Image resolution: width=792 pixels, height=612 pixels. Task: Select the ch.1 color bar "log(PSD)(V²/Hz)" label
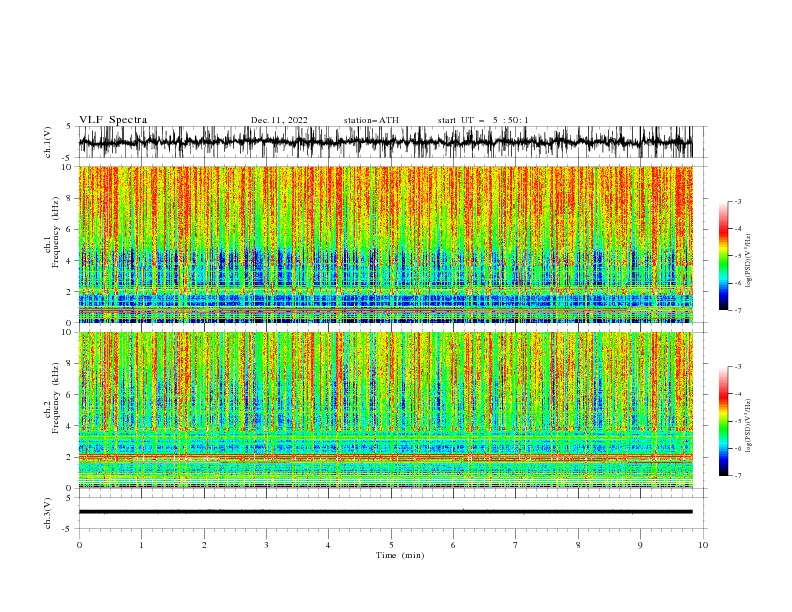click(749, 261)
